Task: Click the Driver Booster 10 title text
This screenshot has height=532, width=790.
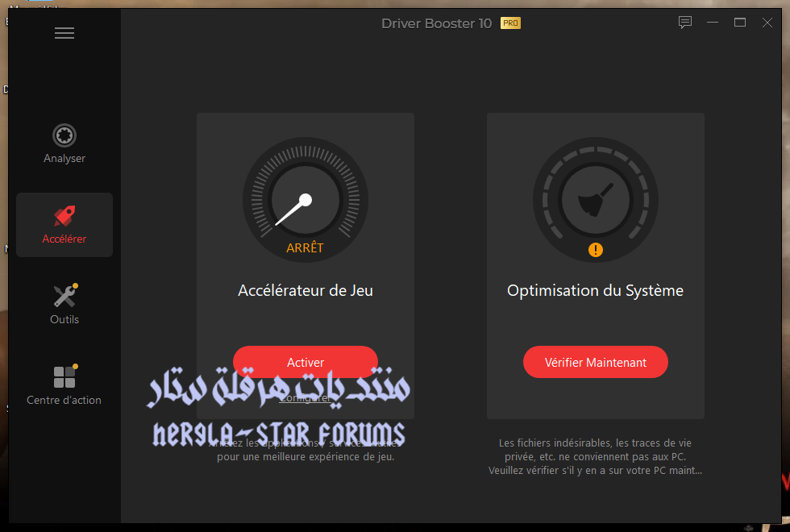Action: click(x=436, y=23)
